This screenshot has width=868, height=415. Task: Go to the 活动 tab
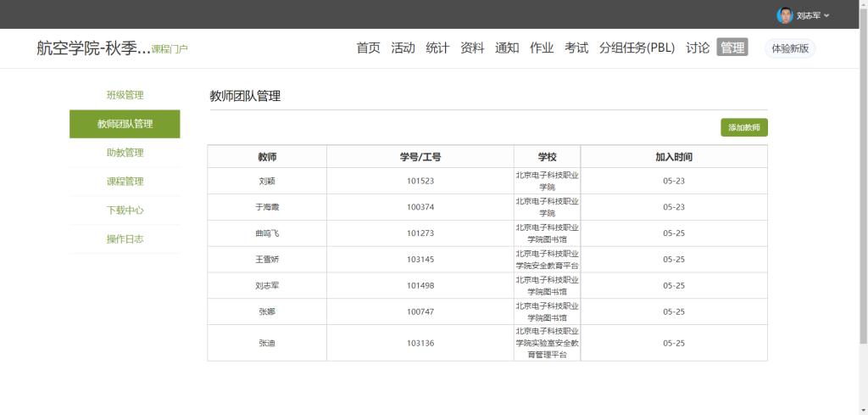403,48
